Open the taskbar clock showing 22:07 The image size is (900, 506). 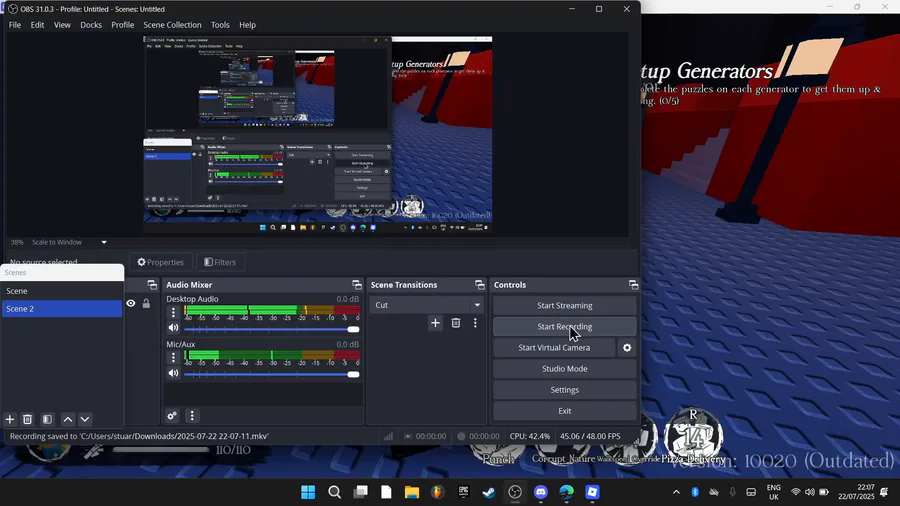click(856, 492)
